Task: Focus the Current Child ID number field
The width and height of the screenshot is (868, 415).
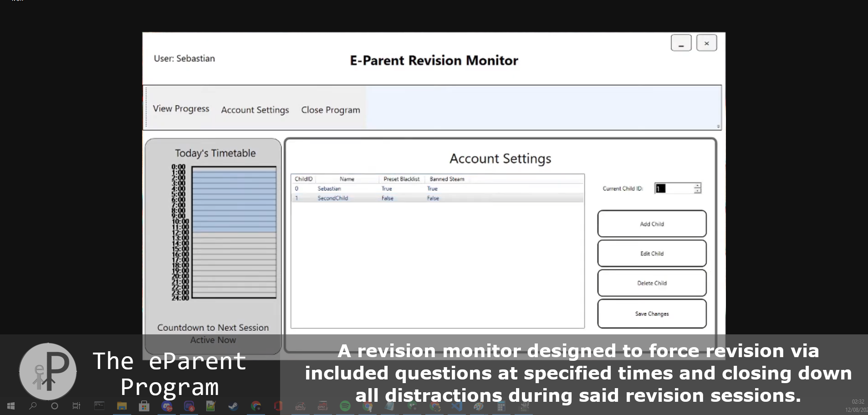Action: tap(674, 188)
